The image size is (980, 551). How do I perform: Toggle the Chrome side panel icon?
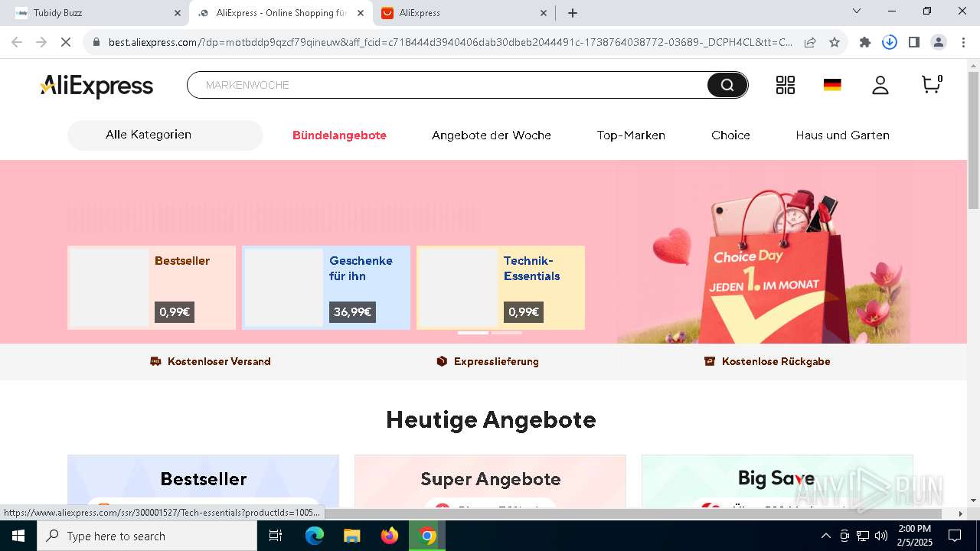tap(914, 42)
